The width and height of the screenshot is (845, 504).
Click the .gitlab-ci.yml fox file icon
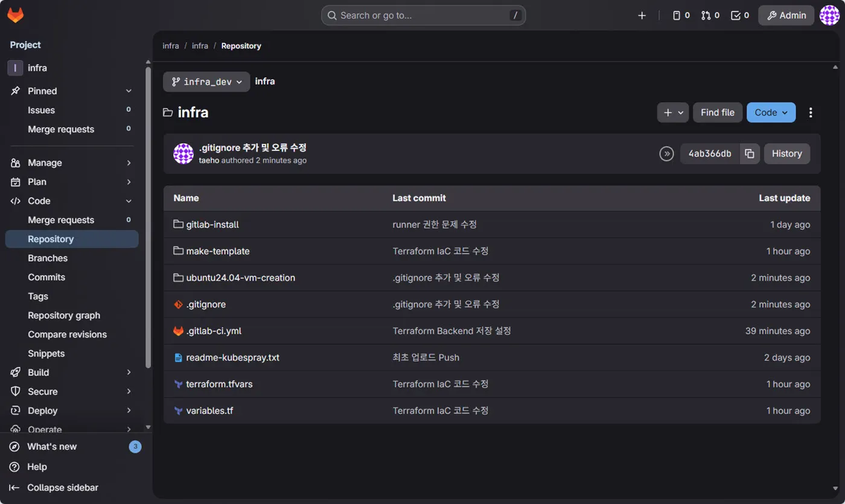[x=178, y=331]
